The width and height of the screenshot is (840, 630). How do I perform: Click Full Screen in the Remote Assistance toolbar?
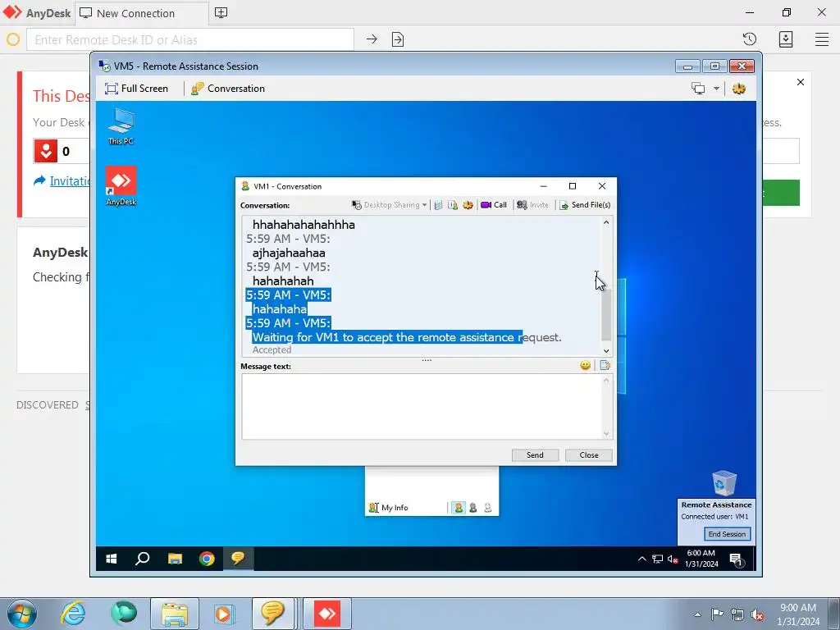tap(137, 89)
